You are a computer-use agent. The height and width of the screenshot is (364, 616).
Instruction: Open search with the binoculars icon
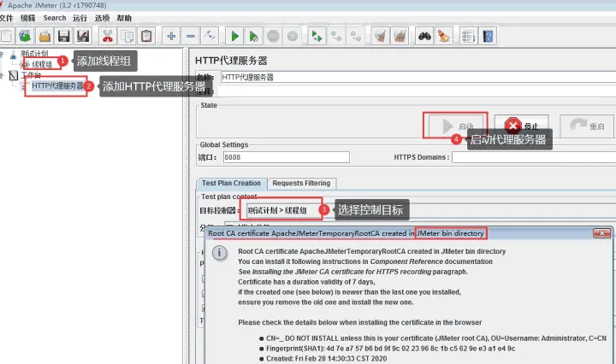coord(424,36)
